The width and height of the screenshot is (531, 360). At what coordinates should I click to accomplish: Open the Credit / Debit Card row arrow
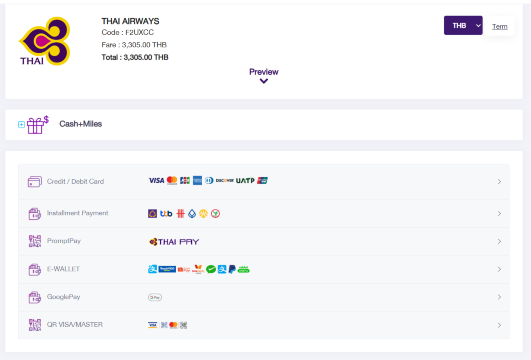[x=500, y=182]
